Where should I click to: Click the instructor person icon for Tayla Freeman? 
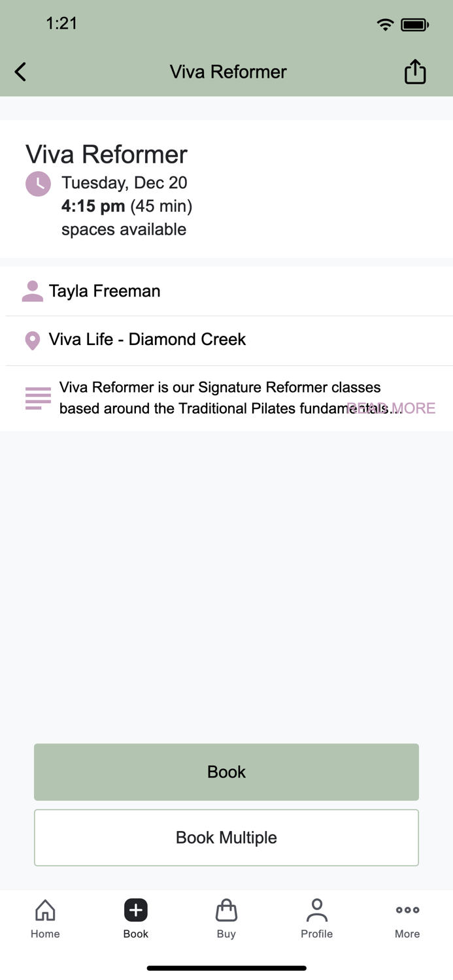[x=31, y=291]
